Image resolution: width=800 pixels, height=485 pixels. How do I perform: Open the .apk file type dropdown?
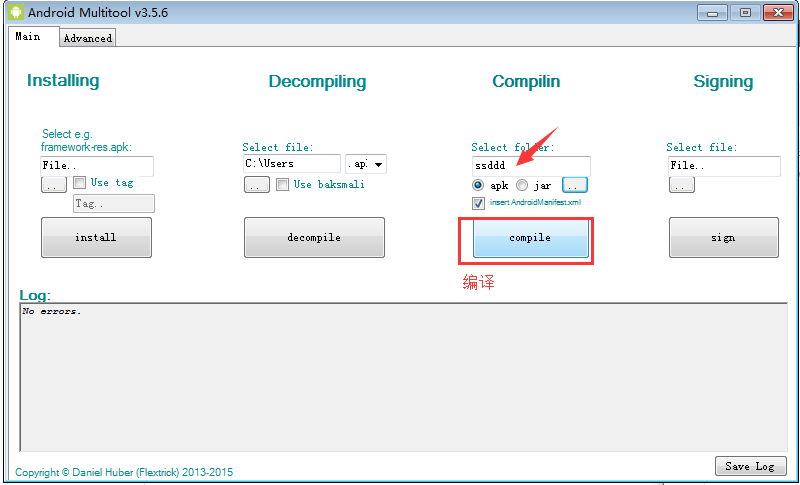pos(366,164)
